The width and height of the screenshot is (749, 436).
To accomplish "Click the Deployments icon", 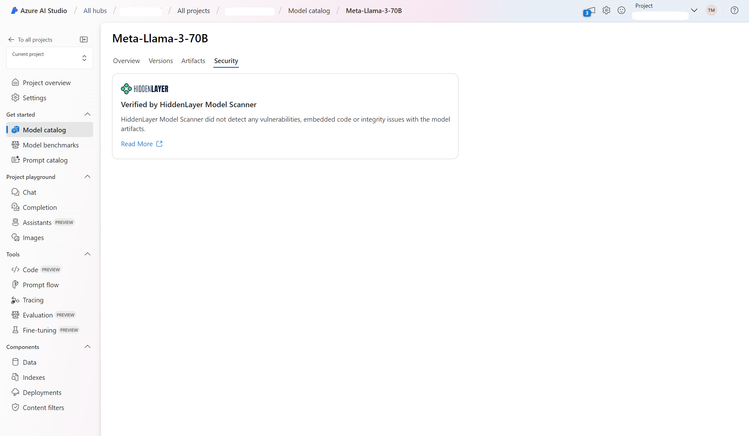I will pos(15,392).
